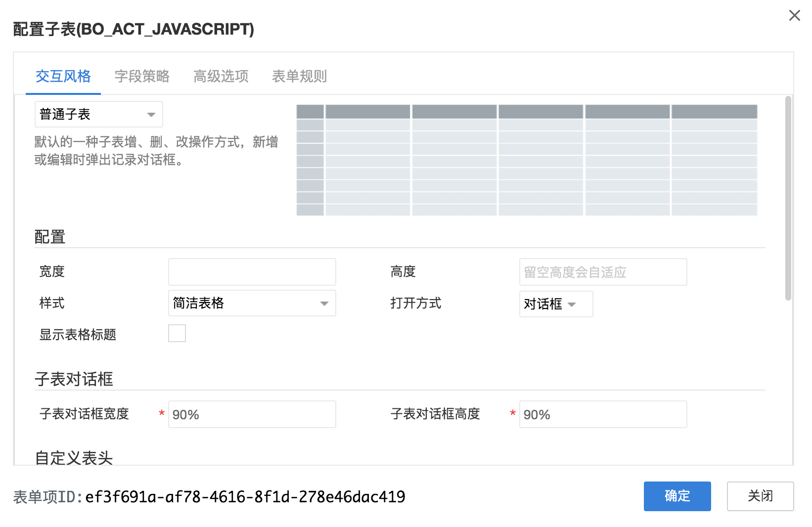812x527 pixels.
Task: Click the arrow icon beside 简洁表格
Action: click(324, 304)
